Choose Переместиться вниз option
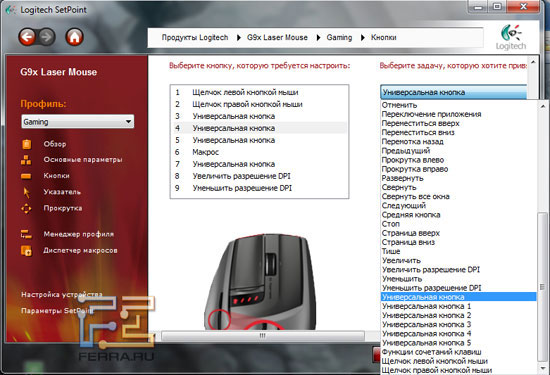The image size is (550, 375). pyautogui.click(x=459, y=132)
